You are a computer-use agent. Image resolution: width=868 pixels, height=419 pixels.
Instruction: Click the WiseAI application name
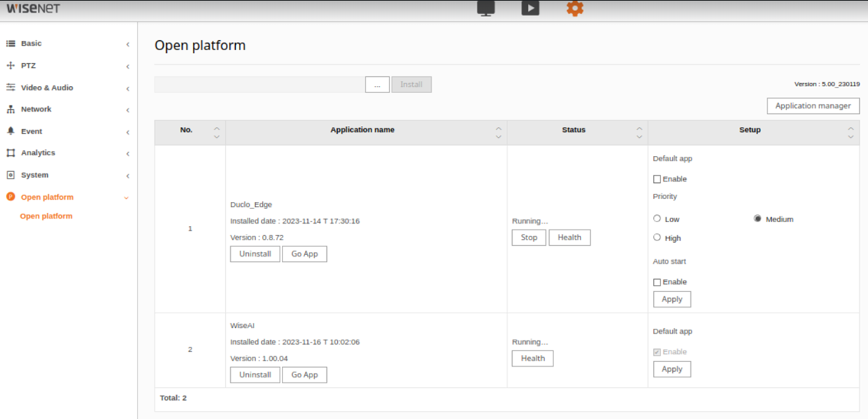pyautogui.click(x=242, y=325)
